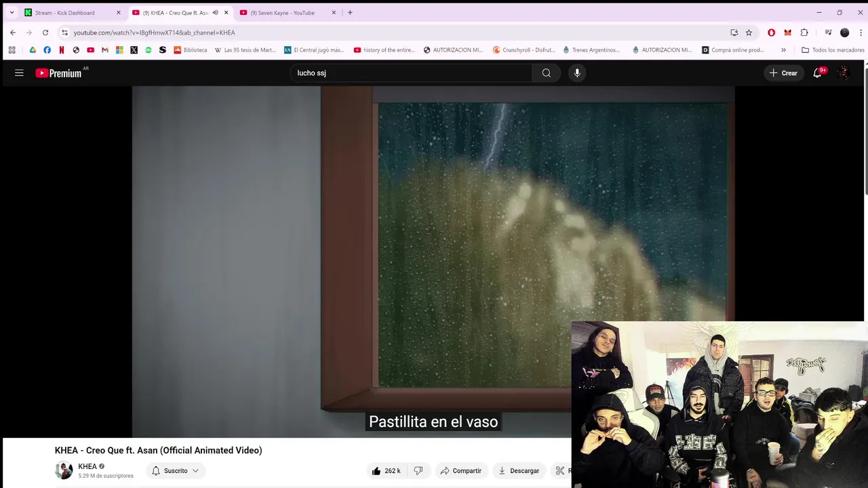Screen dimensions: 868x488
Task: Open YouTube notifications bell
Action: click(x=818, y=73)
